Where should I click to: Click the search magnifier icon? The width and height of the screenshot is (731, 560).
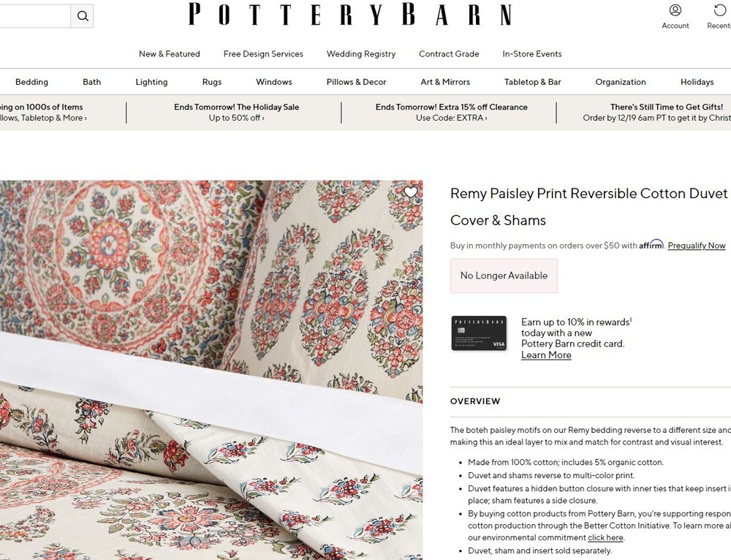pos(83,16)
